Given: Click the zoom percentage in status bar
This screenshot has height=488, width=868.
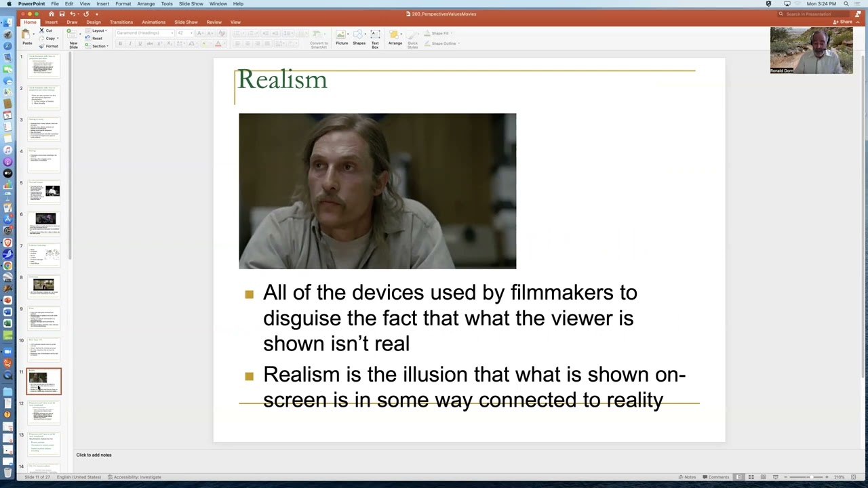Looking at the screenshot, I should (x=839, y=477).
